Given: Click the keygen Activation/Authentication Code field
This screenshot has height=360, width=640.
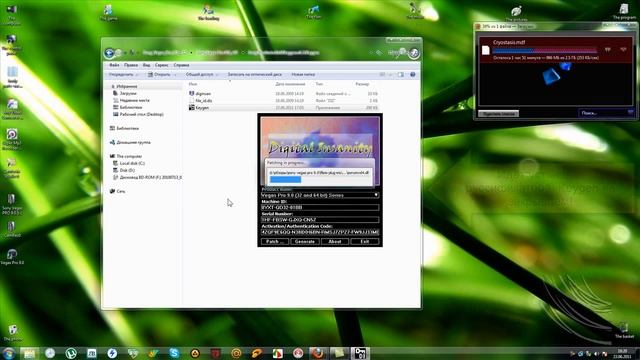Looking at the screenshot, I should pos(320,232).
